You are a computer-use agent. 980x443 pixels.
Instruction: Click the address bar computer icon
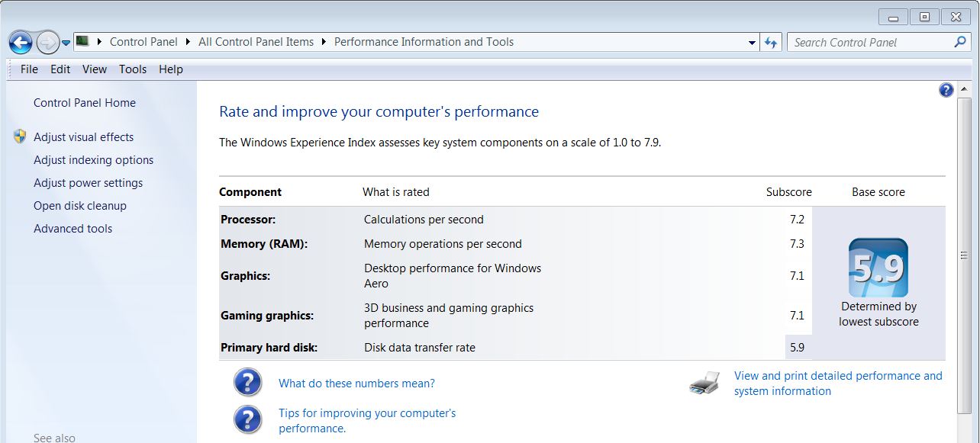(82, 41)
